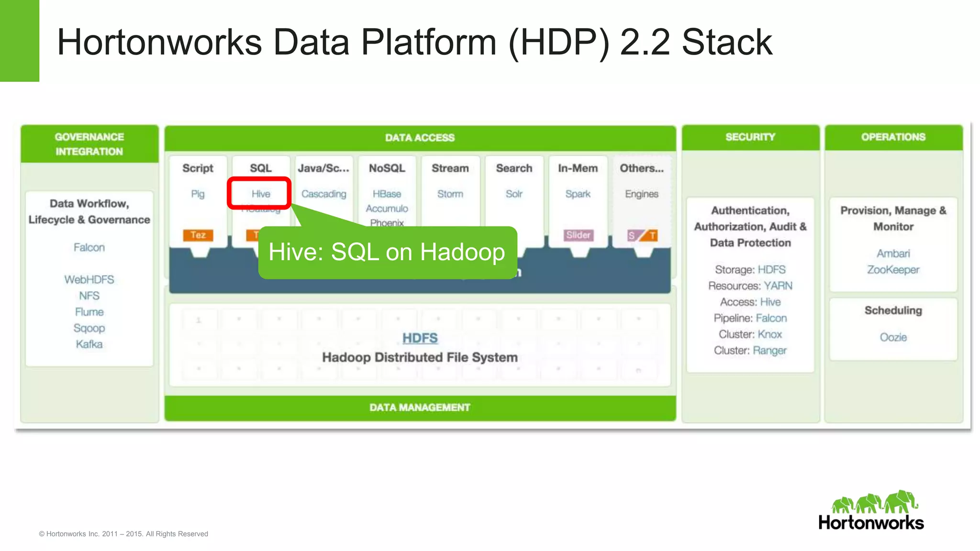Select the SECURITY header
Image resolution: width=980 pixels, height=551 pixels.
pyautogui.click(x=750, y=137)
